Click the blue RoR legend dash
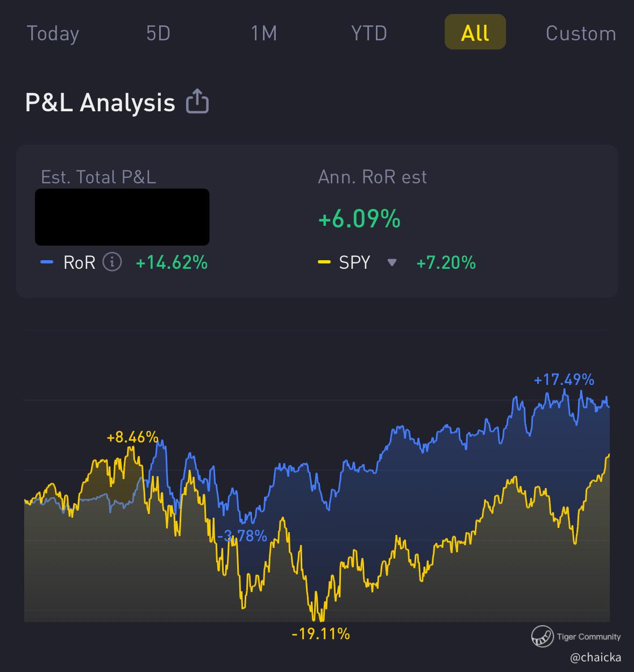The width and height of the screenshot is (634, 672). click(47, 262)
